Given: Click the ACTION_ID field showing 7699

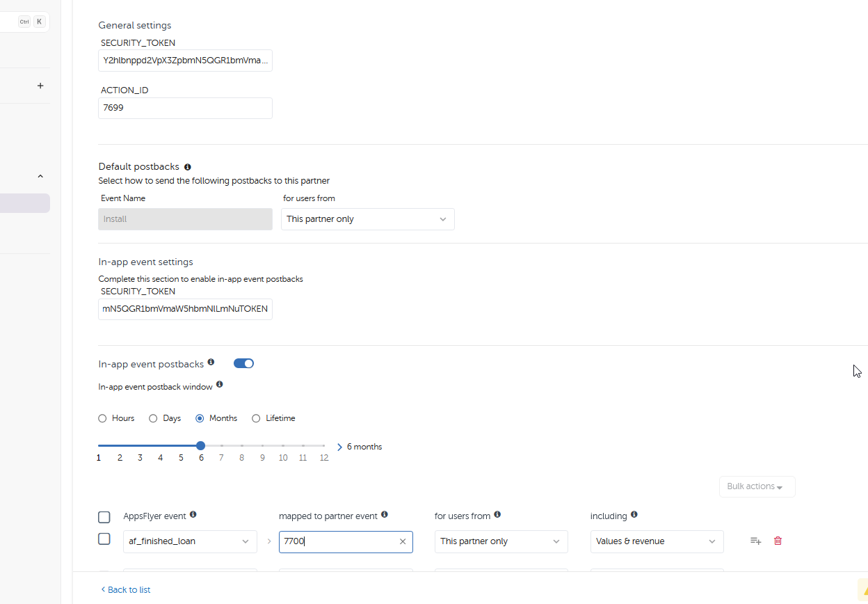Looking at the screenshot, I should [x=185, y=108].
